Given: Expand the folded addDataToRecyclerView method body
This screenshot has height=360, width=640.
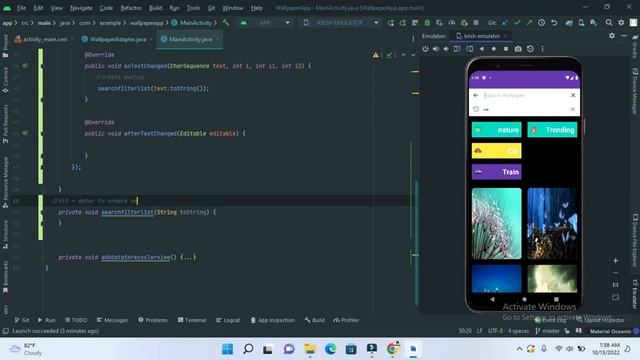Looking at the screenshot, I should (x=188, y=257).
